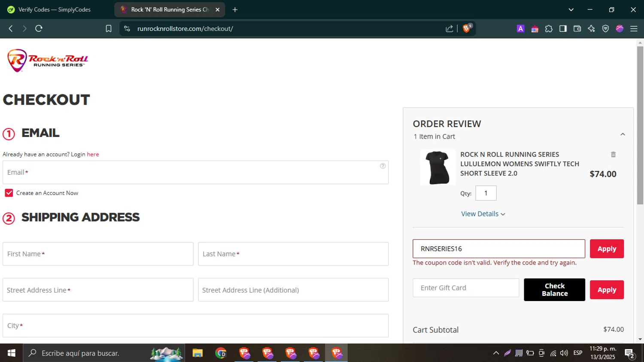The width and height of the screenshot is (644, 362).
Task: Click the coupon error message text
Action: [x=495, y=262]
